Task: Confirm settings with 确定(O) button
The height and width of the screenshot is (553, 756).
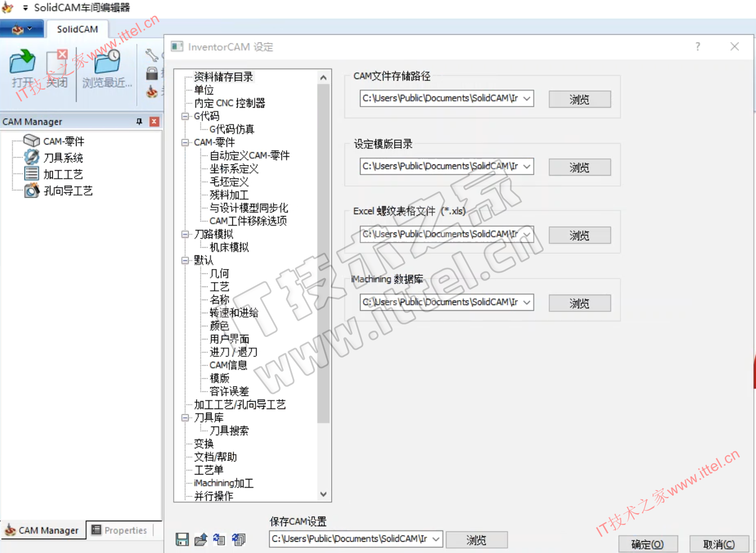Action: [x=647, y=544]
